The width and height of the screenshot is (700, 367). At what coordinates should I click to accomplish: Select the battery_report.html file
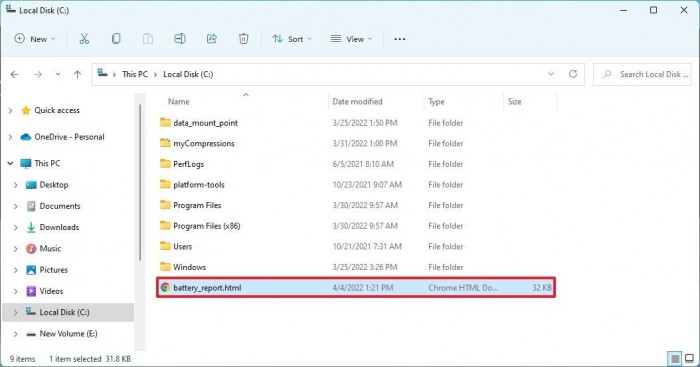[356, 288]
